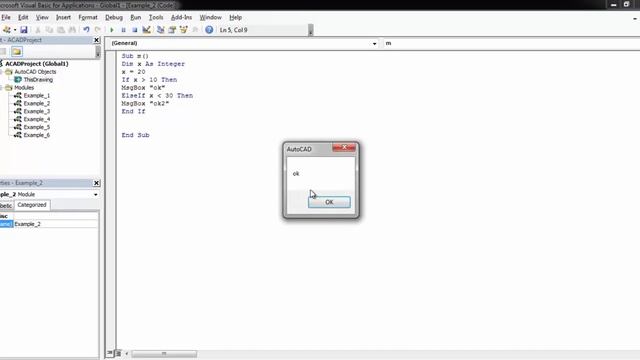Screen dimensions: 640x360
Task: Open the Format menu
Action: click(x=88, y=18)
